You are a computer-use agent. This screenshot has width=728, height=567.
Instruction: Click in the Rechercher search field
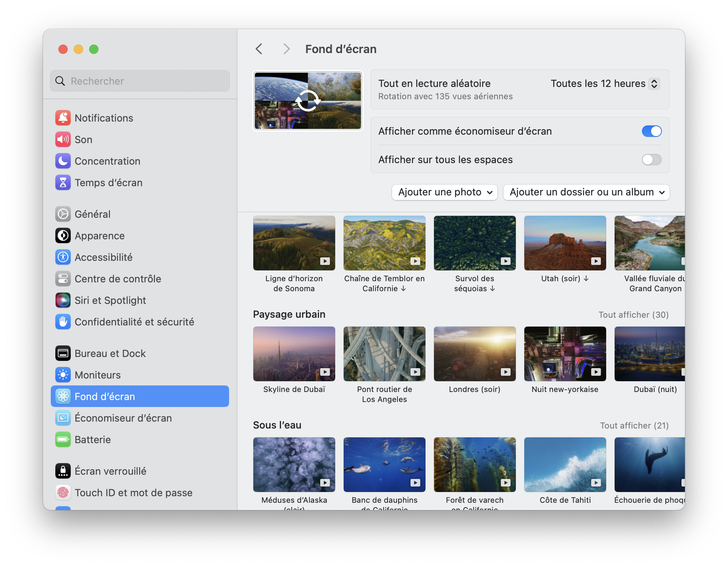coord(140,81)
